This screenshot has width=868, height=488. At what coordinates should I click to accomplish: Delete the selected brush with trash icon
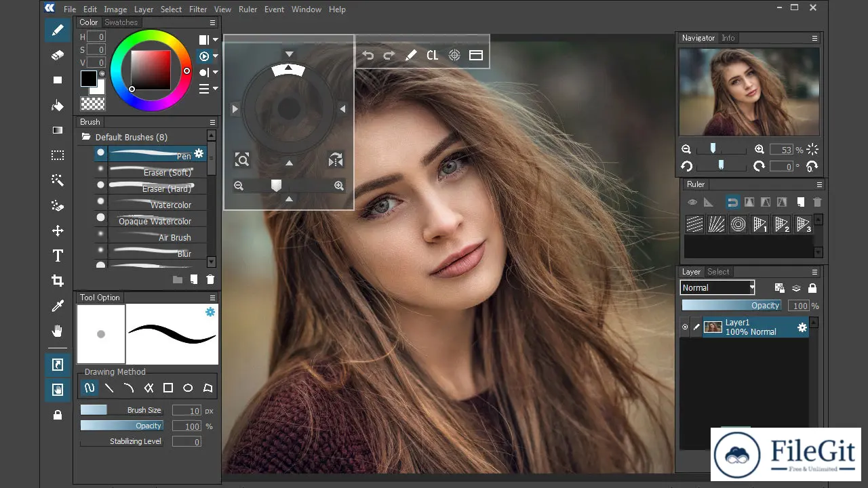[x=210, y=279]
